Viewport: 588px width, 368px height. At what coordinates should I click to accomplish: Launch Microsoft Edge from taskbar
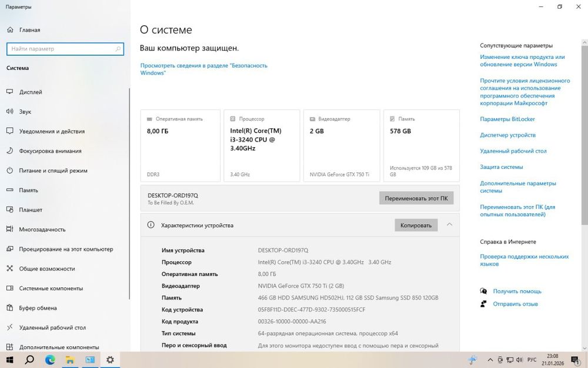coord(50,360)
